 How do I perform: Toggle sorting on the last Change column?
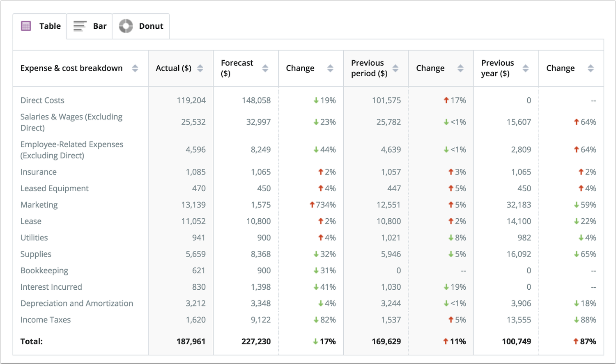[x=591, y=69]
